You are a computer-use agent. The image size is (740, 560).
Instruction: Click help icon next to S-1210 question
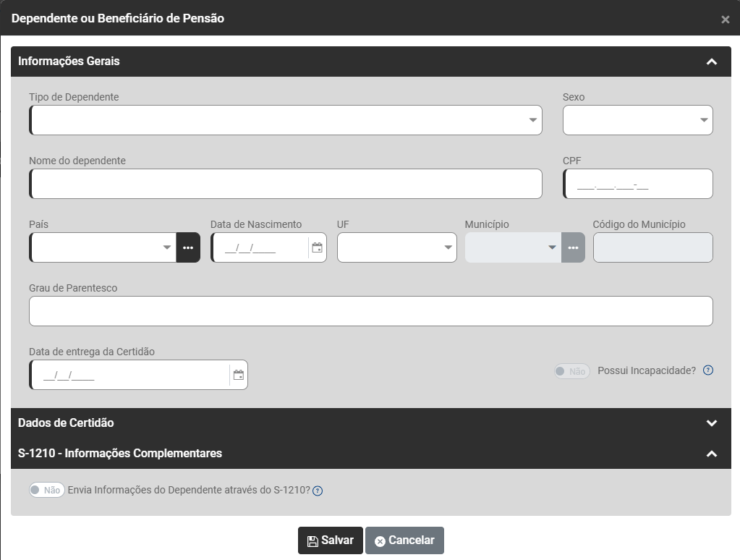[318, 491]
